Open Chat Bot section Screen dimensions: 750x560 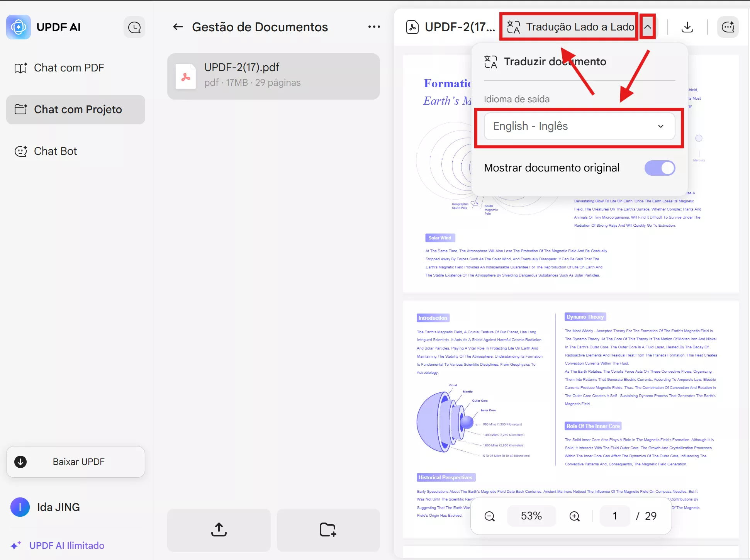(76, 151)
